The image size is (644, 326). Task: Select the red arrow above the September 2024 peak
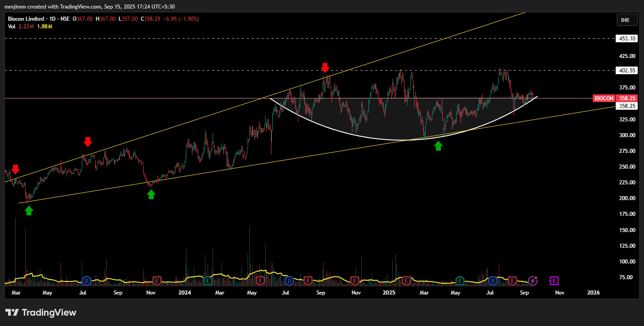(325, 67)
